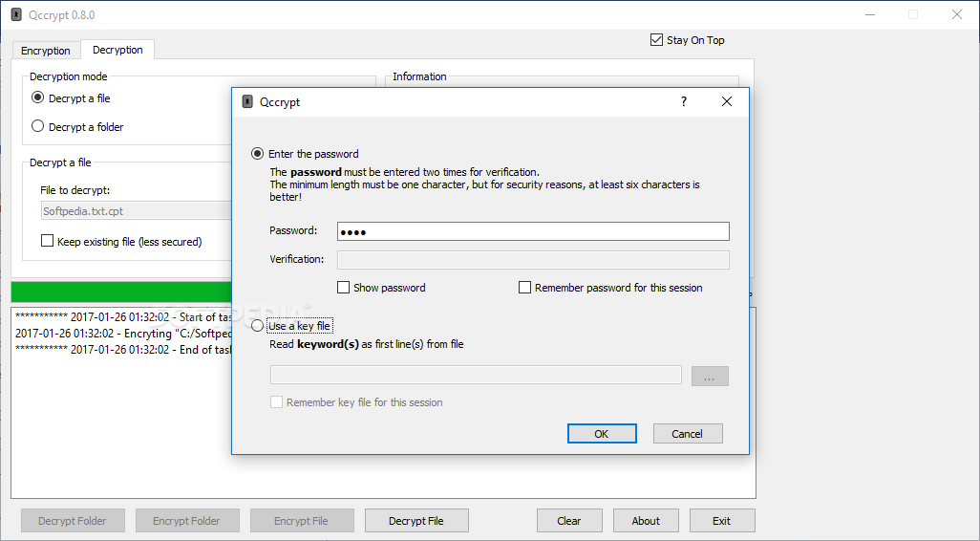Screen dimensions: 980x541
Task: Click the Clear log button
Action: tap(569, 520)
